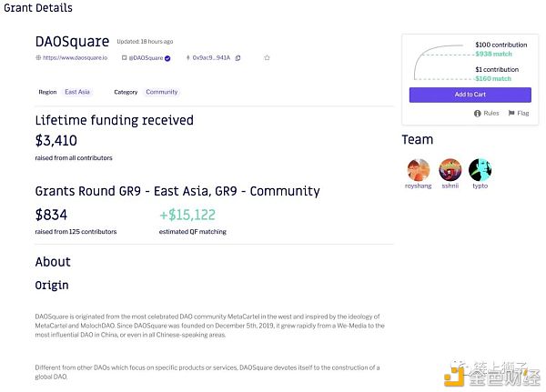Click 'Updated: 18 hours ago' text
This screenshot has height=392, width=546.
[x=145, y=42]
